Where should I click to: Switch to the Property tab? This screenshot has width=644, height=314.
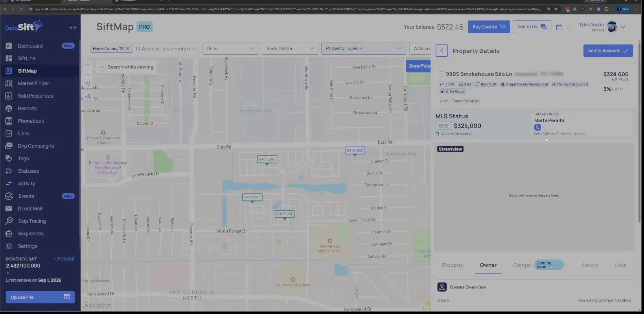[453, 265]
